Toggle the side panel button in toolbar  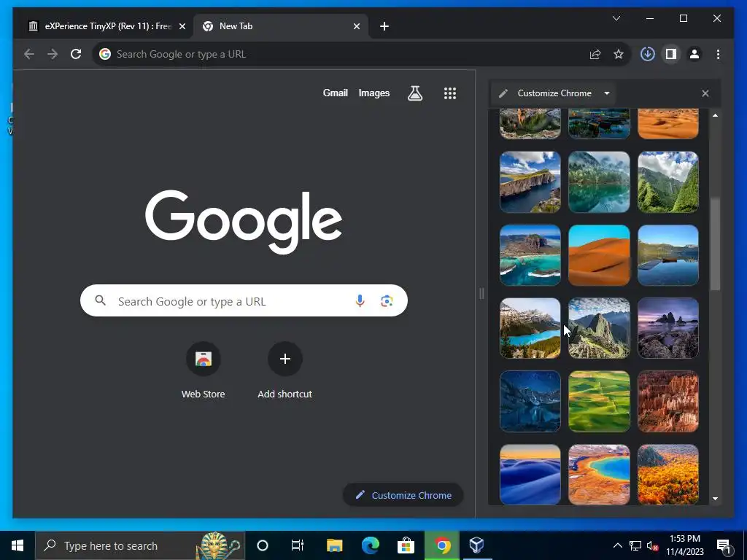671,54
